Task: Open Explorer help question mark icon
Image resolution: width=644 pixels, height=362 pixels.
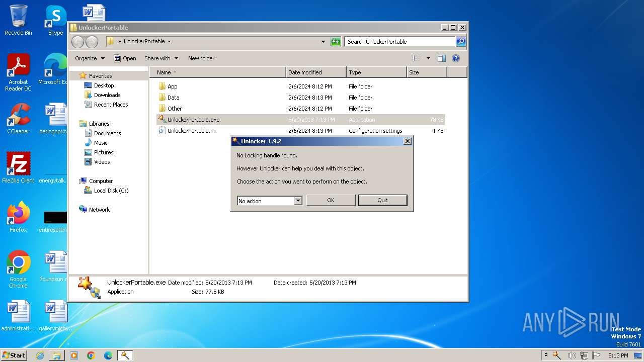Action: 455,58
